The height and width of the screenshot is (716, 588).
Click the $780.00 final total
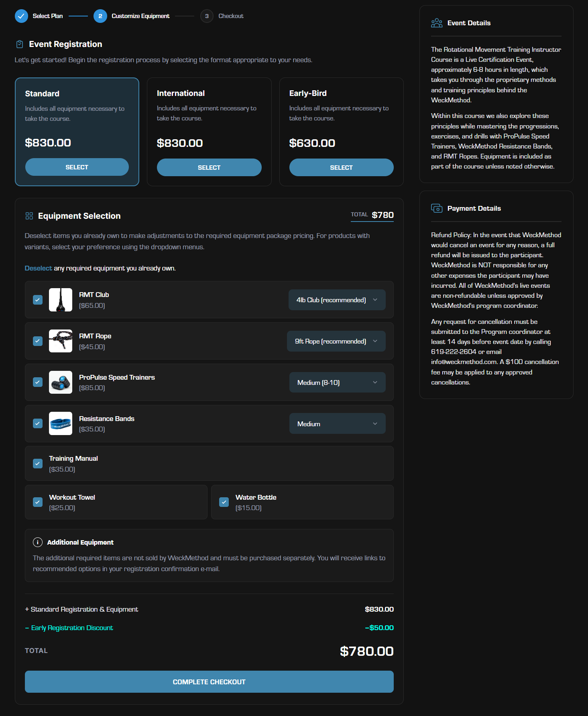(367, 651)
